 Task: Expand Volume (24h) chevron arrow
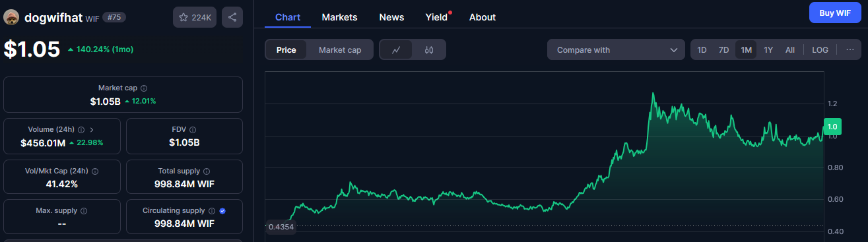click(92, 130)
